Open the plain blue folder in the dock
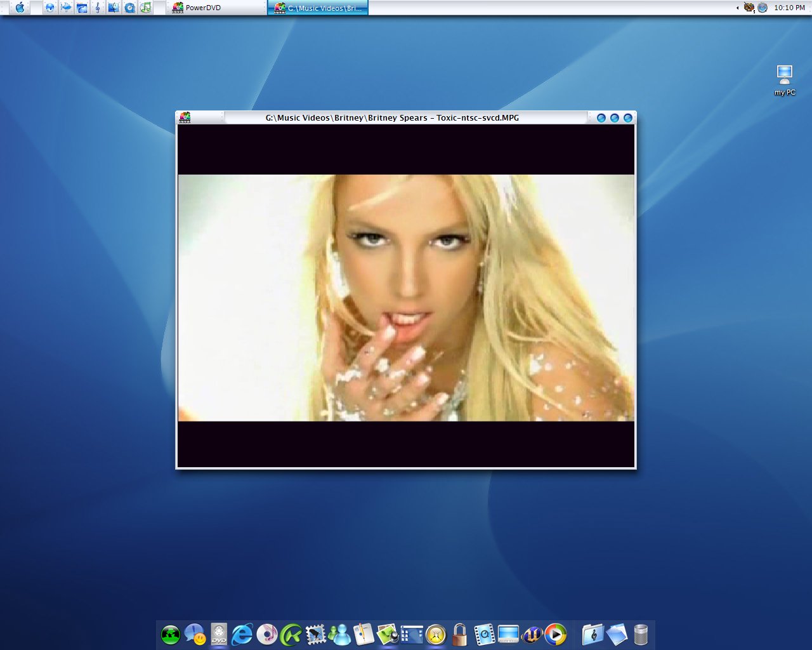Screen dimensions: 812x650 tap(616, 634)
